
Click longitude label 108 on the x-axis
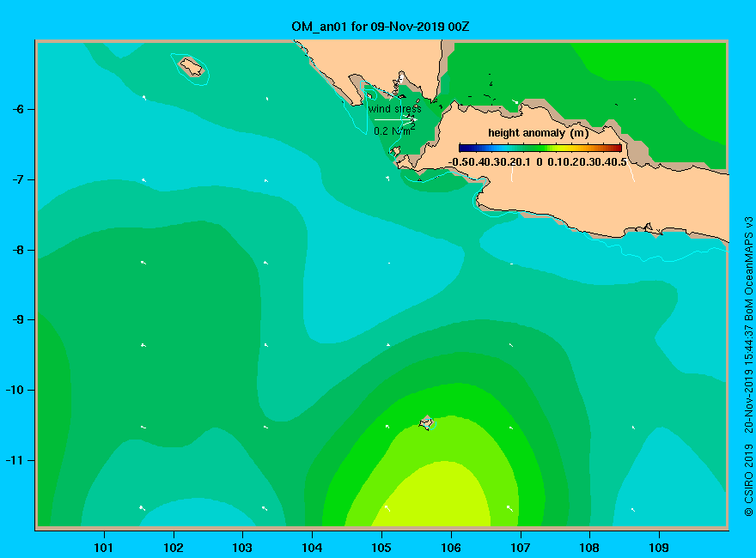tap(589, 548)
